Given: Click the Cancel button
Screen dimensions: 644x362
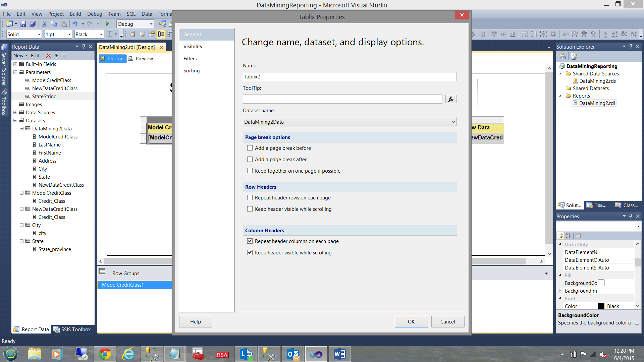Looking at the screenshot, I should [447, 322].
